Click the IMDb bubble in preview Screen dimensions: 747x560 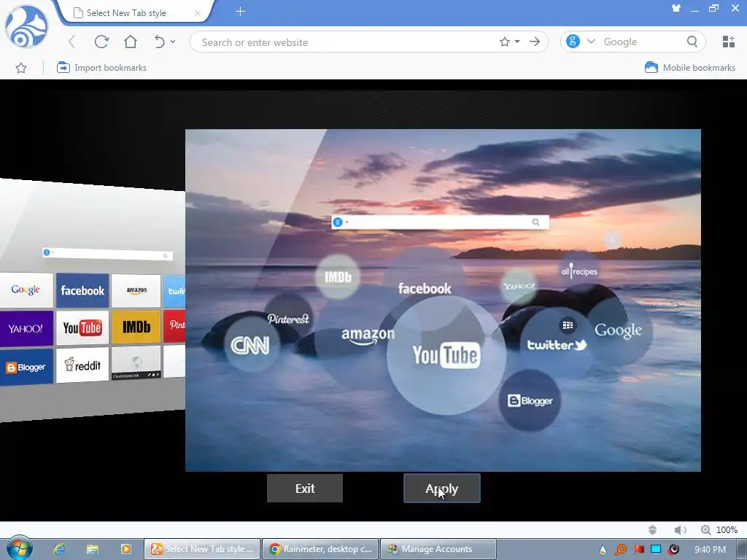point(338,276)
